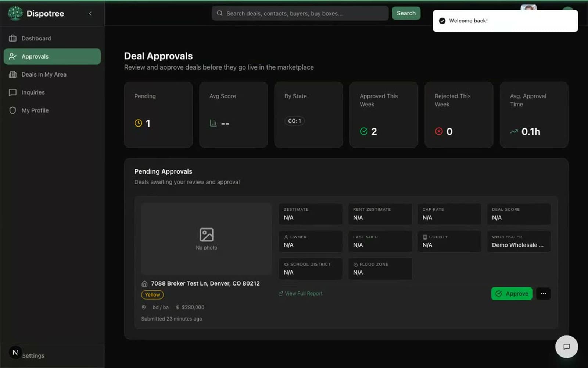Click the Pending clock icon
The height and width of the screenshot is (368, 588).
pyautogui.click(x=138, y=123)
